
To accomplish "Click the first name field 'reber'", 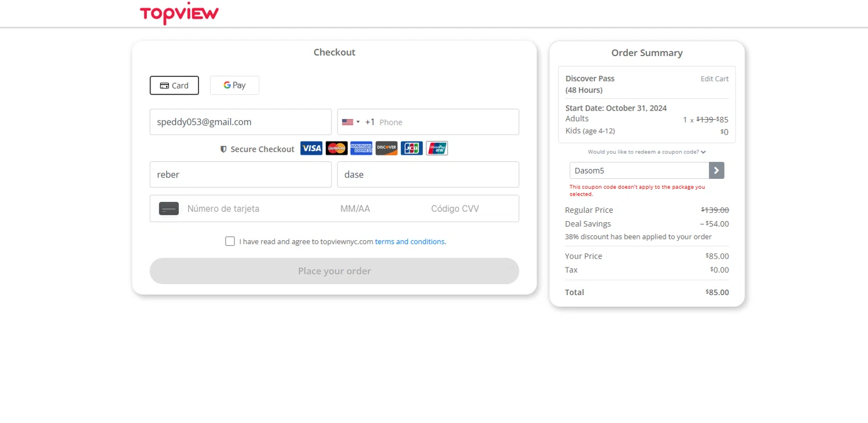I will click(241, 175).
